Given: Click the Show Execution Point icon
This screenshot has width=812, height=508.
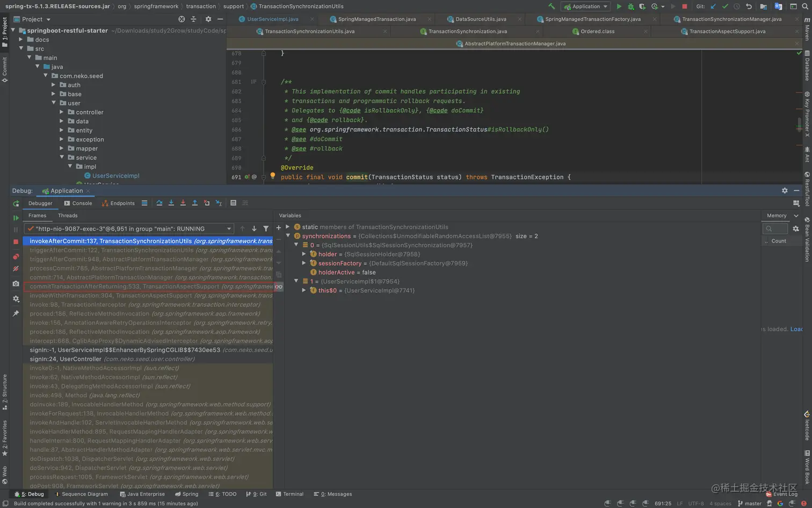Looking at the screenshot, I should (144, 203).
